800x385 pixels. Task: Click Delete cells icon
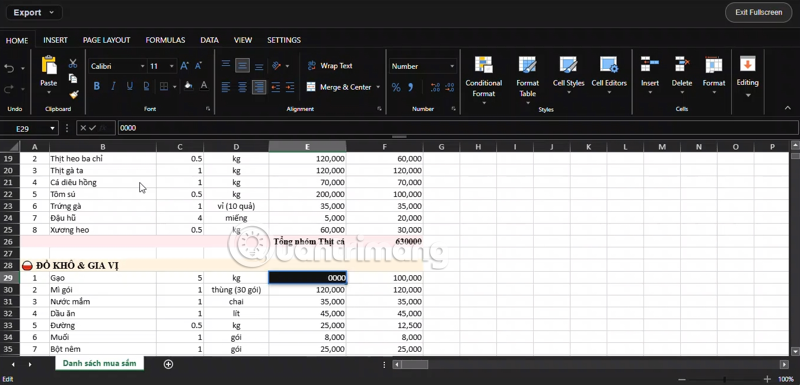click(x=682, y=65)
